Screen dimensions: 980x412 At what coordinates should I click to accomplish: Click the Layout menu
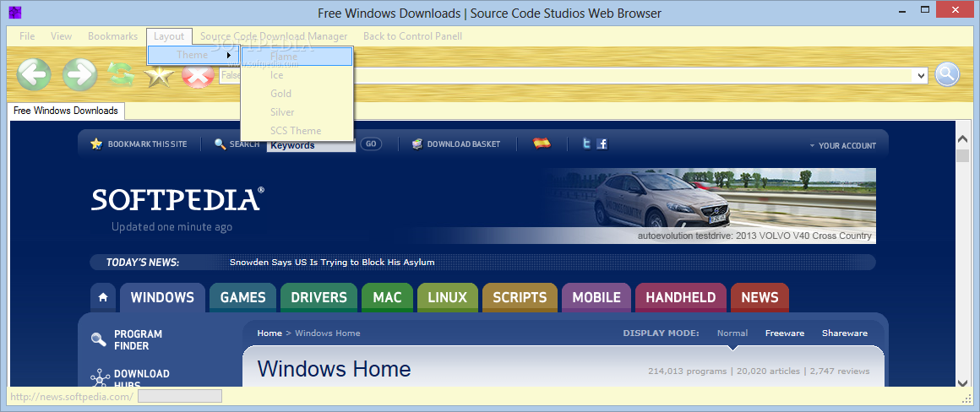(169, 36)
